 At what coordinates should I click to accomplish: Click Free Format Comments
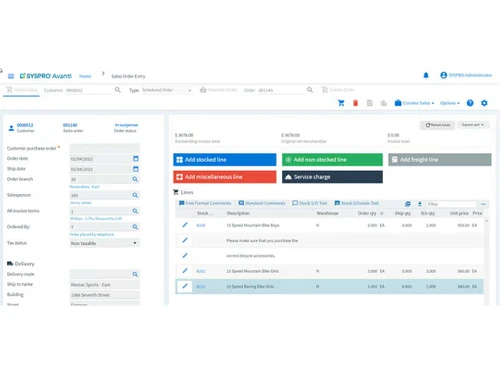[x=205, y=203]
